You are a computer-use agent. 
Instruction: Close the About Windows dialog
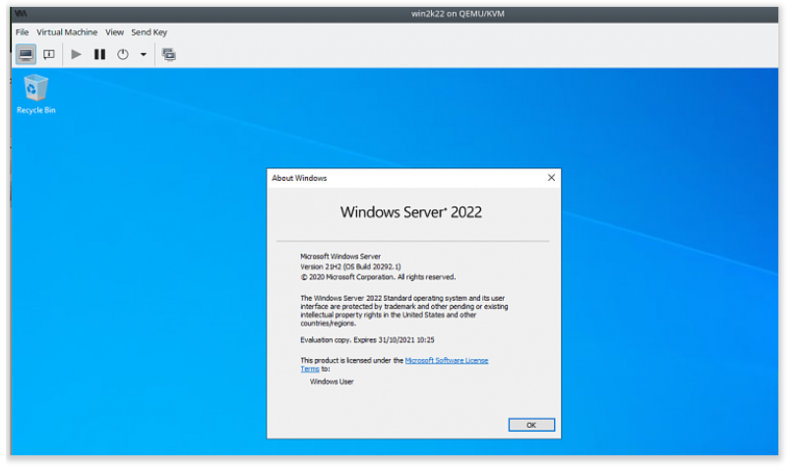[551, 178]
